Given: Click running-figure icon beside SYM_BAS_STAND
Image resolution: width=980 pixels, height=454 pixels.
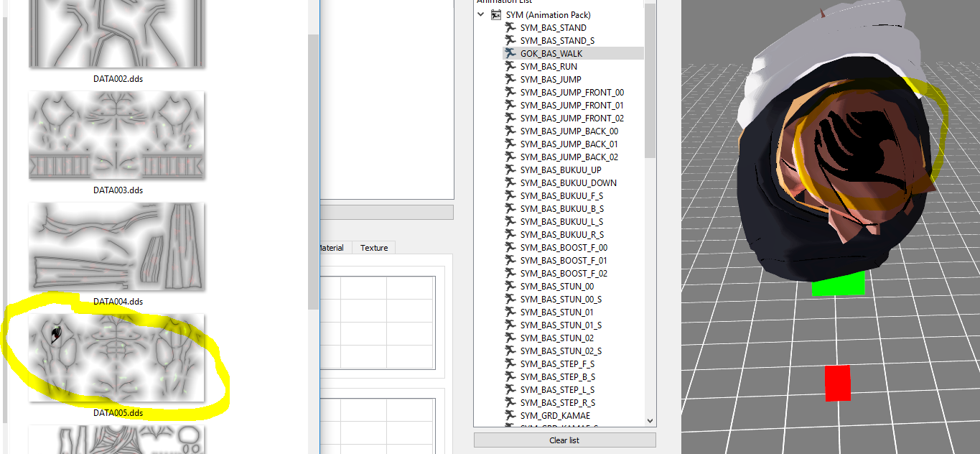Looking at the screenshot, I should click(511, 27).
